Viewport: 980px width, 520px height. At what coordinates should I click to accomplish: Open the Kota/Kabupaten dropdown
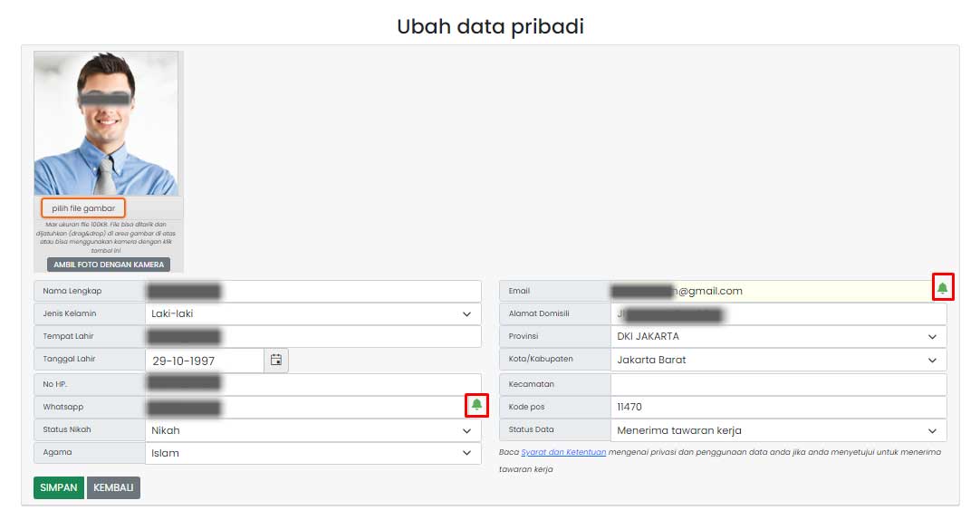point(778,360)
